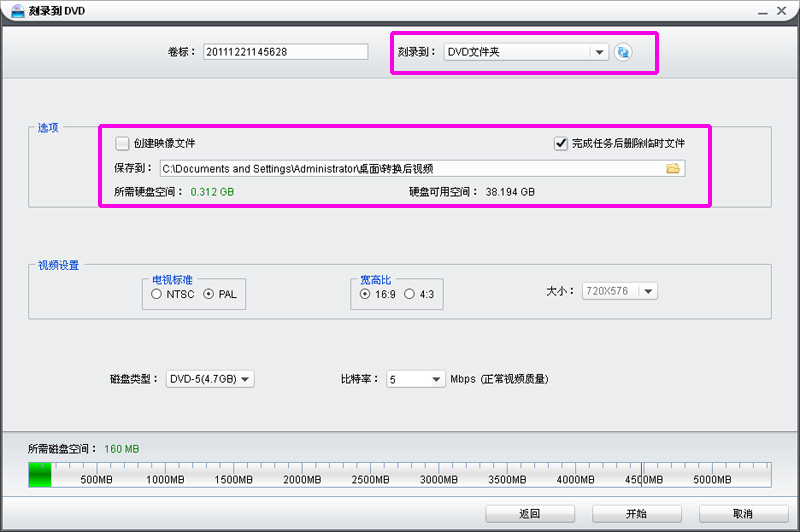Click the green disk space usage bar
The height and width of the screenshot is (532, 800).
point(40,475)
